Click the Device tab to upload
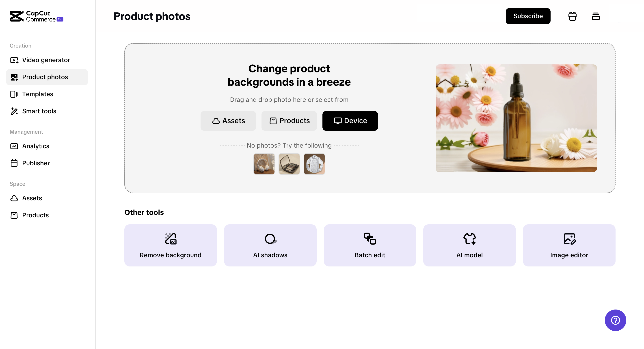Screen dimensions: 644x349 click(350, 121)
